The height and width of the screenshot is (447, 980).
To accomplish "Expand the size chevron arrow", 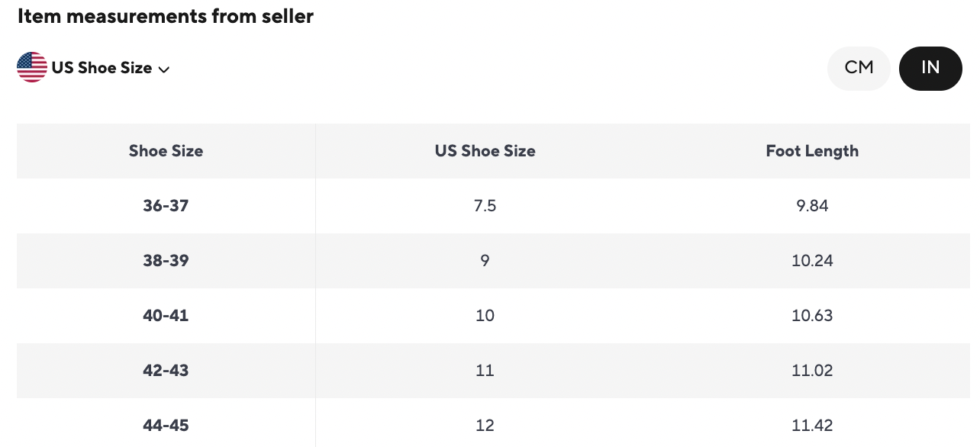I will 164,69.
